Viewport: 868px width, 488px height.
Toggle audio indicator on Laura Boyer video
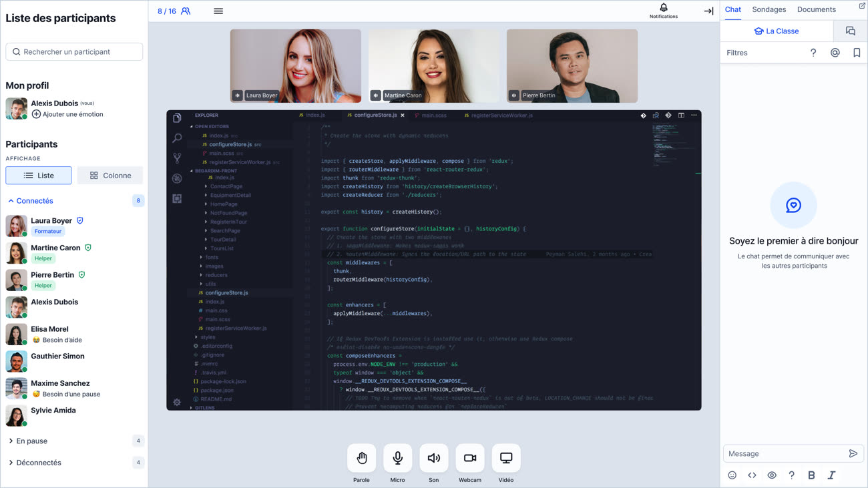[237, 95]
